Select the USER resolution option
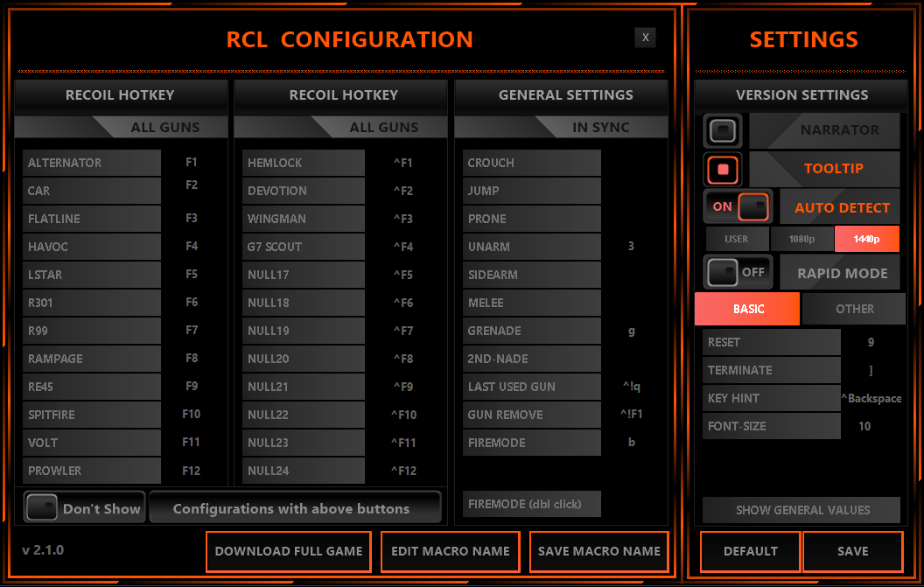The height and width of the screenshot is (587, 924). click(x=737, y=239)
